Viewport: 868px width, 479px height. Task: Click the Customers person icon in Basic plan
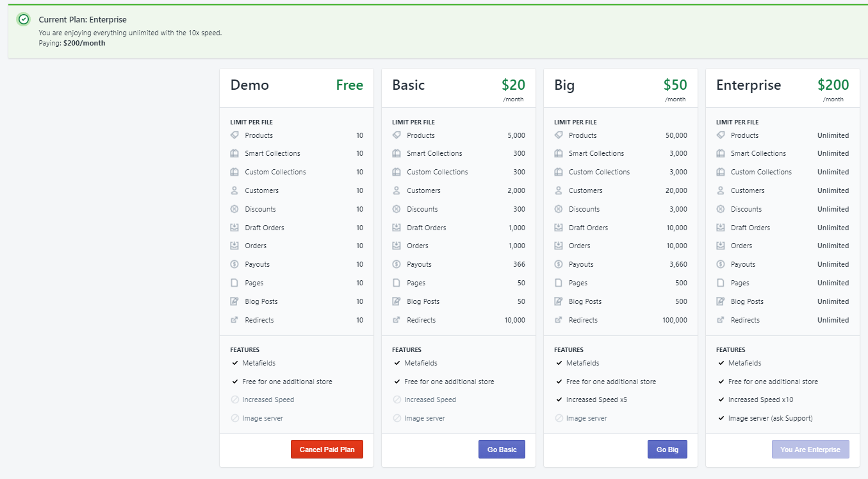(397, 190)
